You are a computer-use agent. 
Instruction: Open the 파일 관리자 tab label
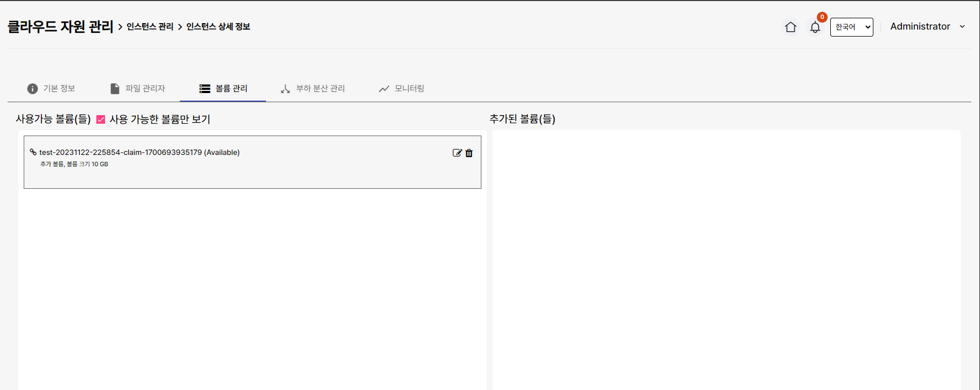pos(145,89)
